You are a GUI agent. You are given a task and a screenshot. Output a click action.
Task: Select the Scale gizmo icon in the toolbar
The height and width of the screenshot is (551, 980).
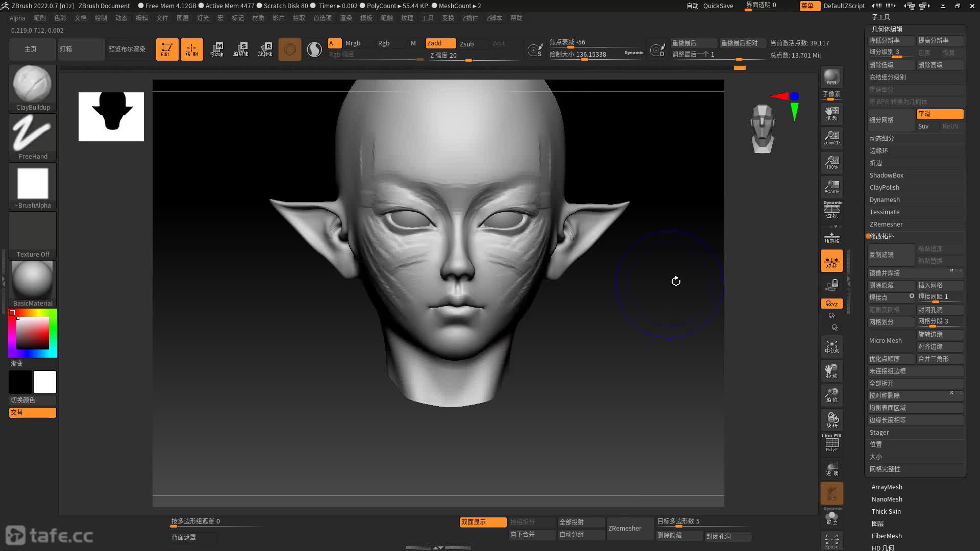pyautogui.click(x=240, y=49)
